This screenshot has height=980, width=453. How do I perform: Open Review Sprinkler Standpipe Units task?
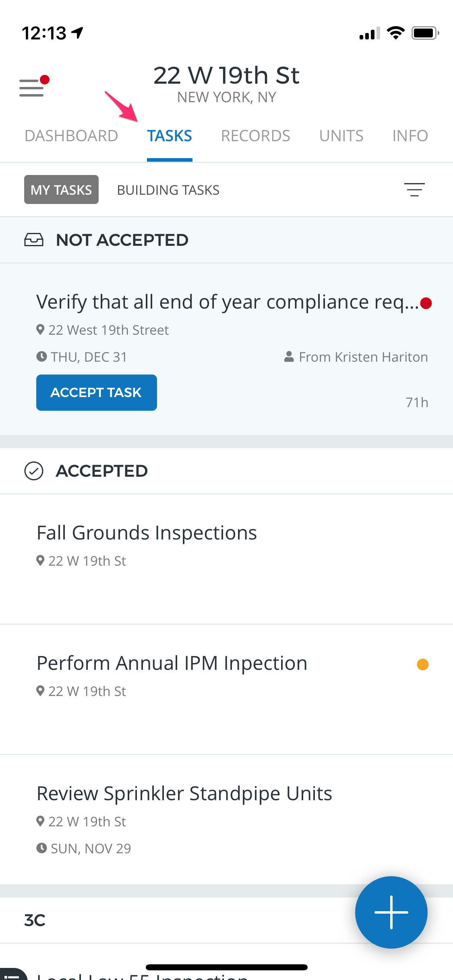tap(226, 819)
